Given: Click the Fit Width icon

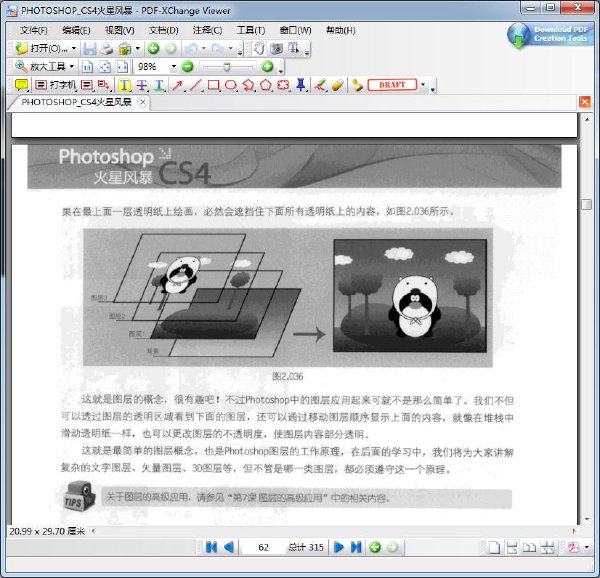Looking at the screenshot, I should [122, 67].
